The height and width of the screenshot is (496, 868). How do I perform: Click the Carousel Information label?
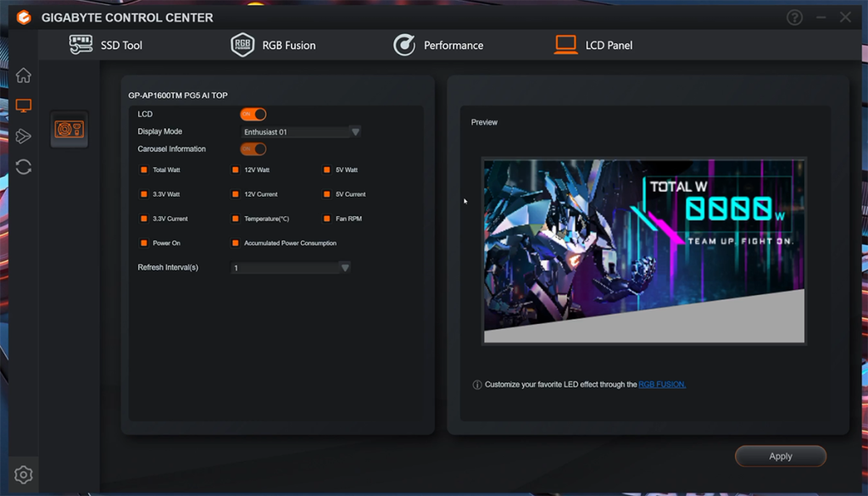click(171, 149)
